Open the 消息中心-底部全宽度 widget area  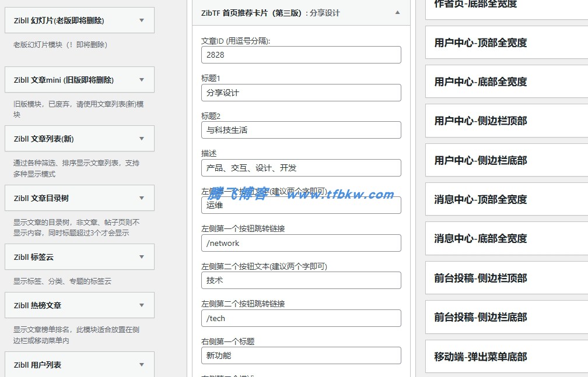506,238
